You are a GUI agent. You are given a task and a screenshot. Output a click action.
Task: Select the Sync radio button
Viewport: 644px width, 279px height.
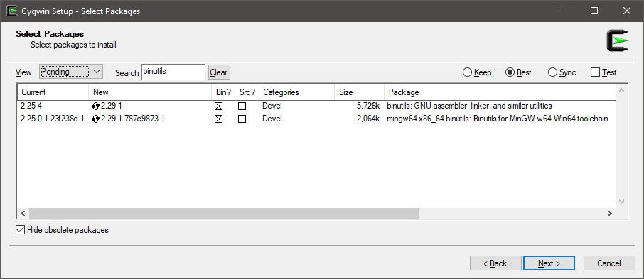pyautogui.click(x=552, y=72)
